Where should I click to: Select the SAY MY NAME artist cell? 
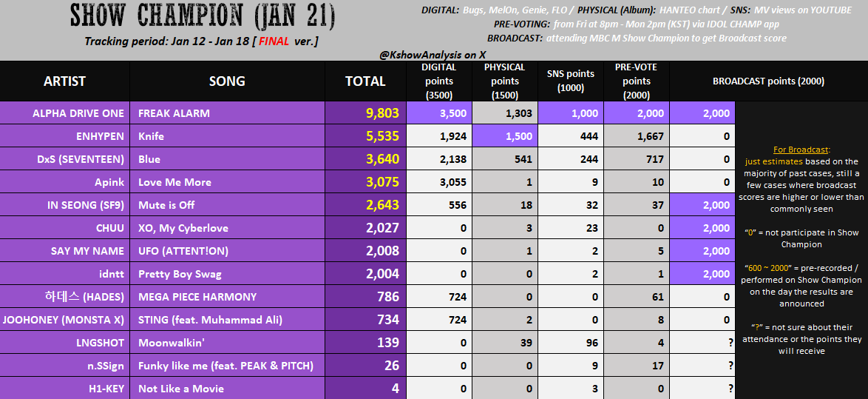(65, 250)
